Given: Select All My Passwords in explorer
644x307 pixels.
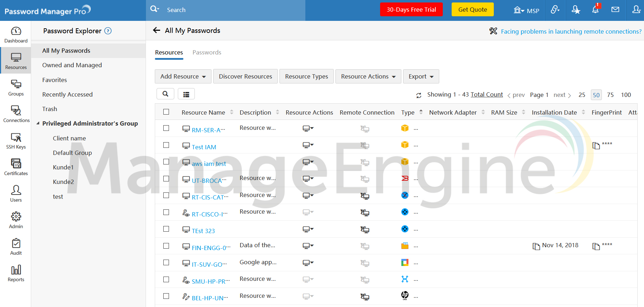Looking at the screenshot, I should pos(89,51).
